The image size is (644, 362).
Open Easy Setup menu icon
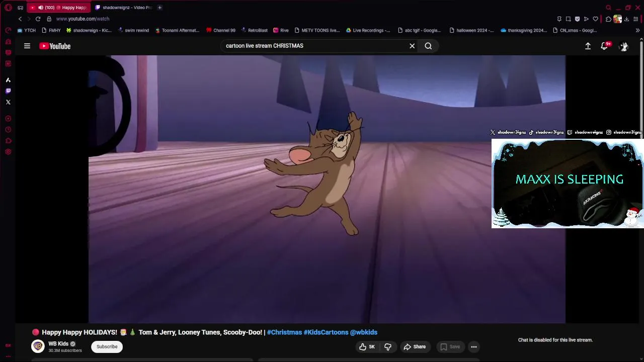click(635, 19)
